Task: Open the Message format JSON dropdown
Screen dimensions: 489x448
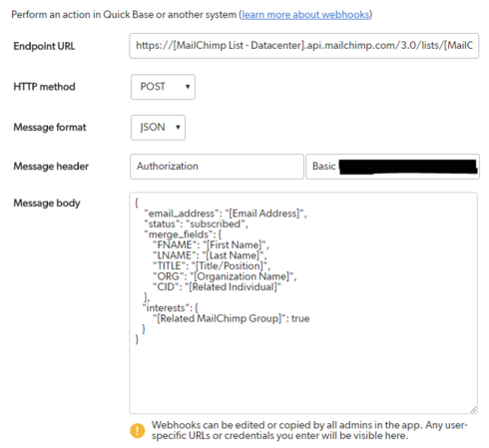Action: [x=158, y=128]
